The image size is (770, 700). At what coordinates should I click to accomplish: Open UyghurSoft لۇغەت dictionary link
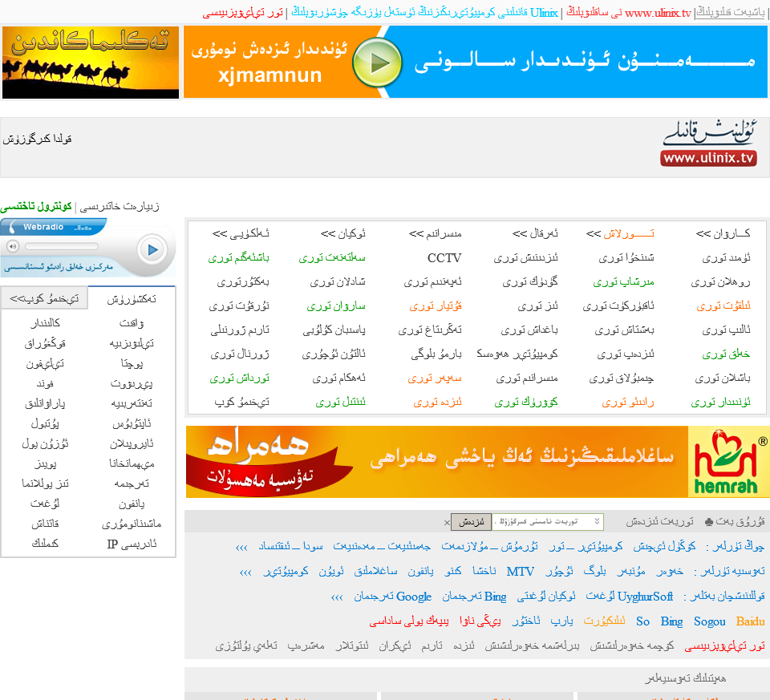629,597
